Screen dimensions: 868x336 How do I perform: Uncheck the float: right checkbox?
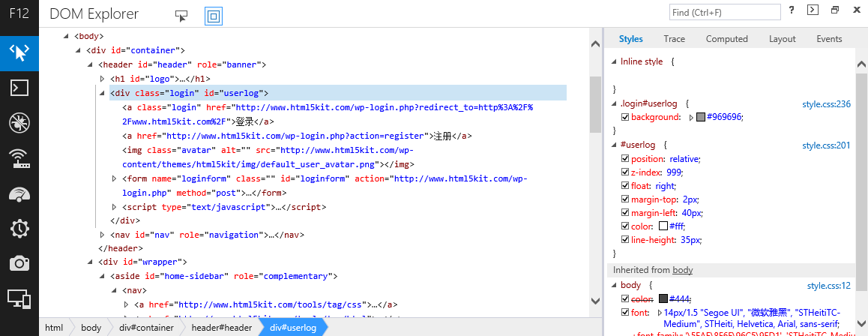[x=625, y=186]
